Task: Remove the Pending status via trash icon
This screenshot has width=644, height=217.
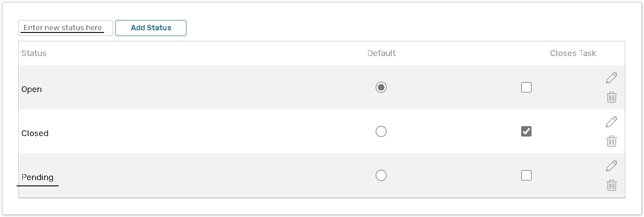Action: [612, 185]
